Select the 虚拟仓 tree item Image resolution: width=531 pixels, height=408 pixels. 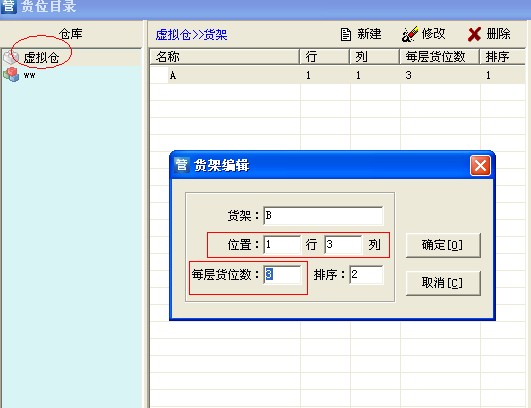41,58
